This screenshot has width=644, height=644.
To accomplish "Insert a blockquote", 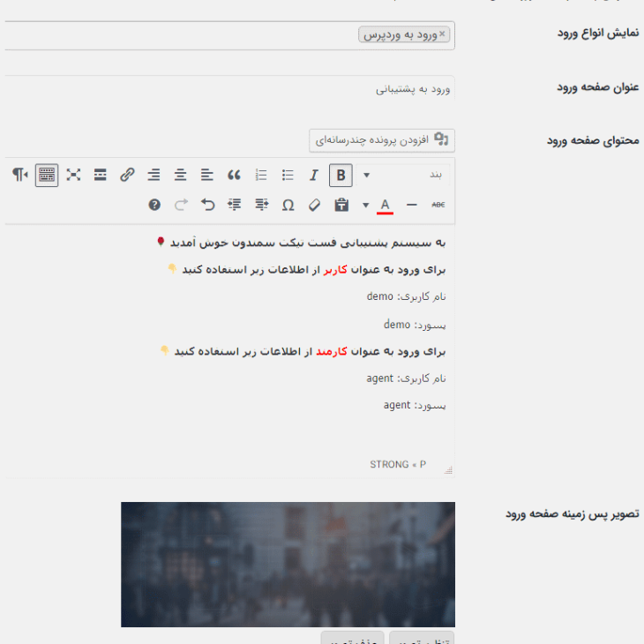I will pyautogui.click(x=234, y=175).
